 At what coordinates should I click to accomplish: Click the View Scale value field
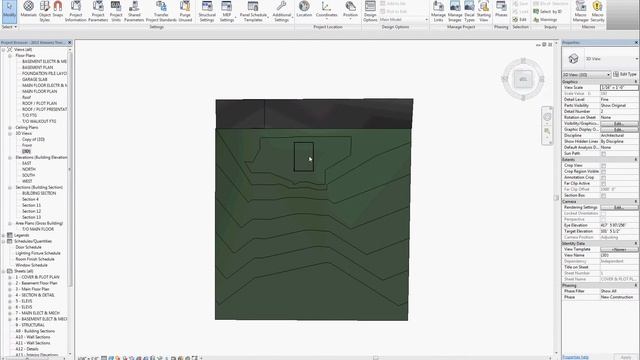click(x=619, y=87)
